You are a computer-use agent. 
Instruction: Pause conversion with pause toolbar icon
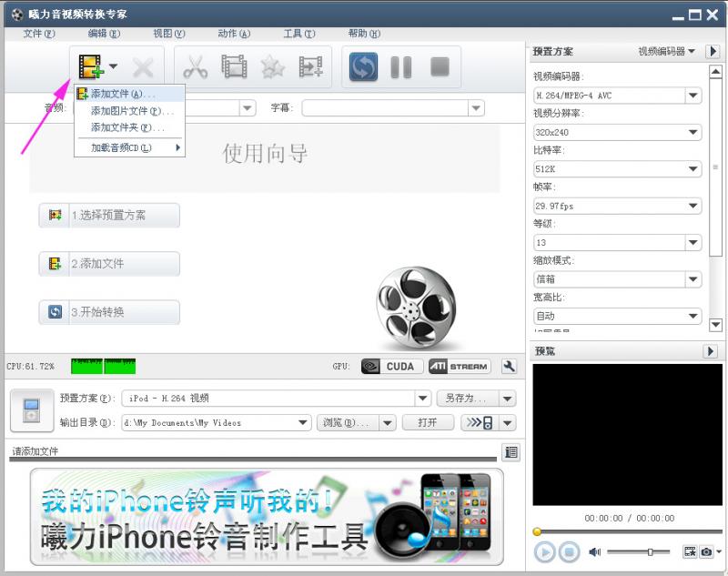(x=401, y=67)
